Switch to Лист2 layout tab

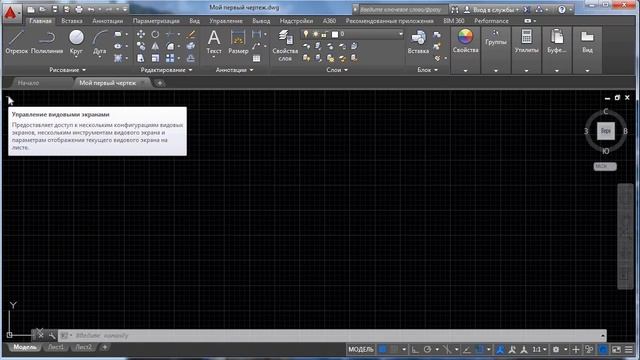click(84, 347)
